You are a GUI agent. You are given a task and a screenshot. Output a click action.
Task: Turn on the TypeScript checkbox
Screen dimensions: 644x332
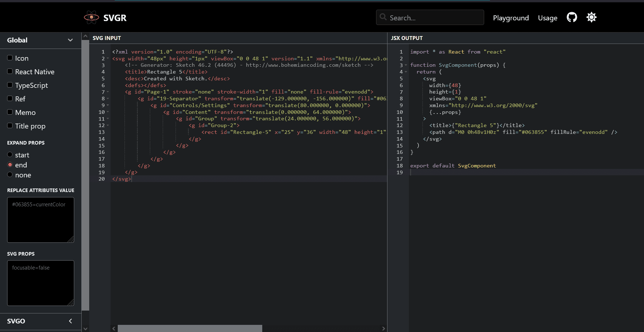[10, 85]
